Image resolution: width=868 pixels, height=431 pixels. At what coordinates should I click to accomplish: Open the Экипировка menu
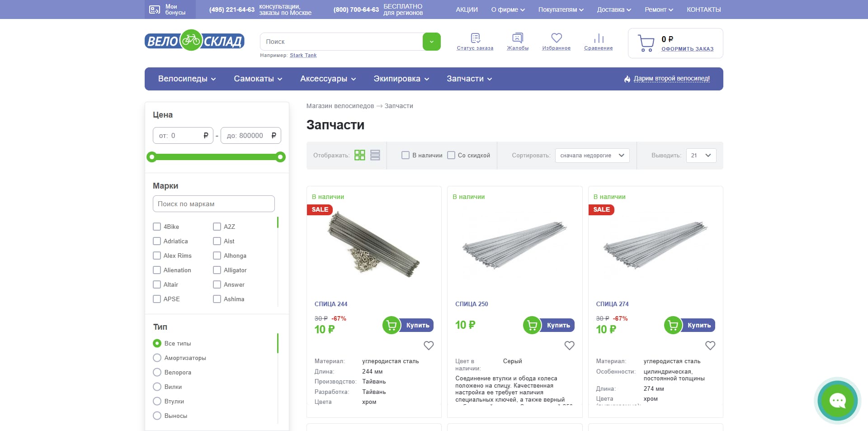pos(401,79)
